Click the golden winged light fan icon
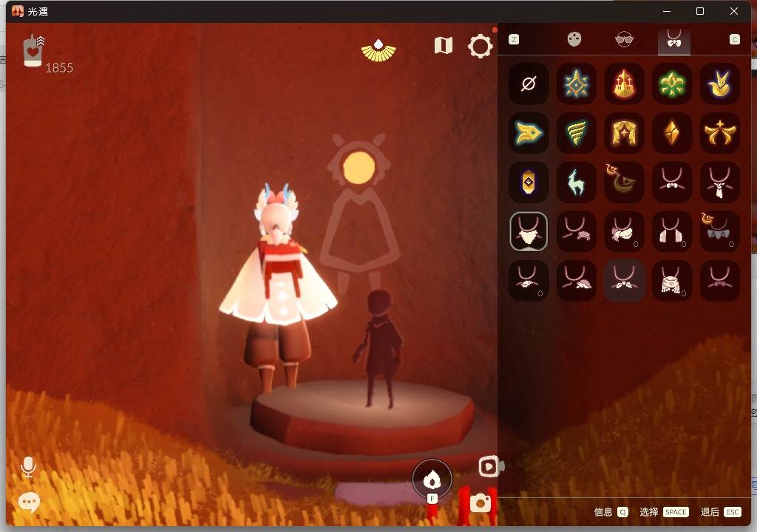757x532 pixels. click(x=378, y=50)
